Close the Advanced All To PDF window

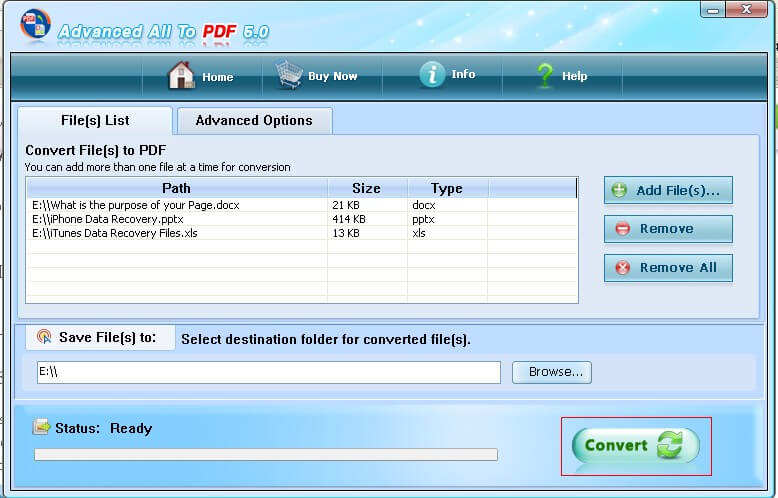pyautogui.click(x=746, y=9)
